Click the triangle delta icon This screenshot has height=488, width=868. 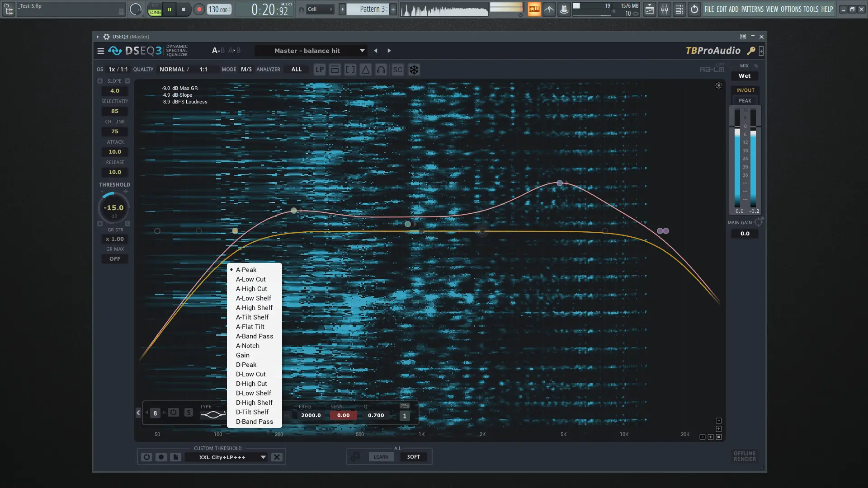point(365,70)
